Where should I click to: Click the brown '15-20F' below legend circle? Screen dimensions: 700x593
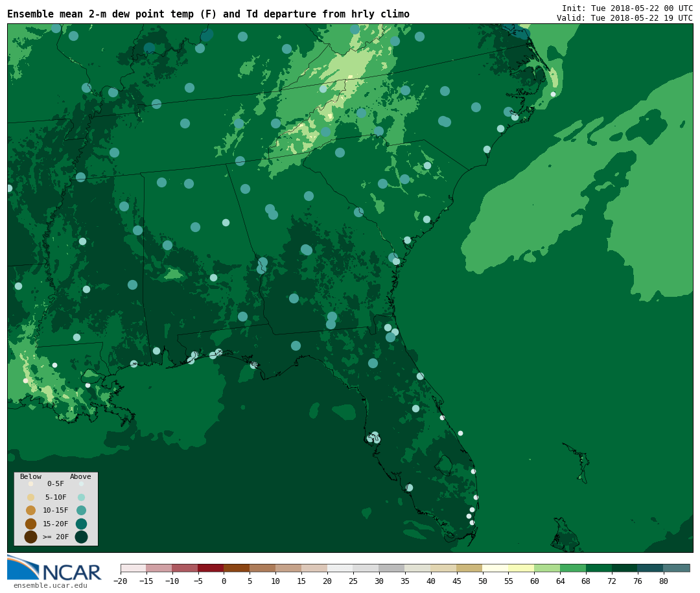[x=31, y=524]
